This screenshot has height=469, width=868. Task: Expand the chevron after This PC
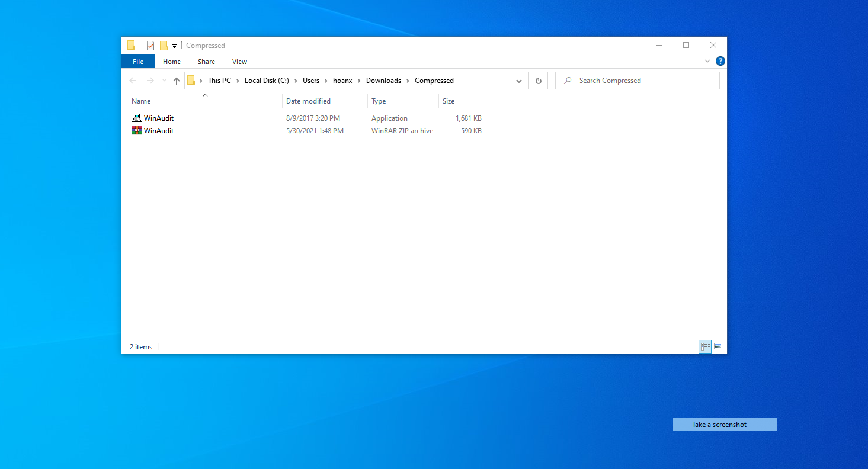pos(238,81)
